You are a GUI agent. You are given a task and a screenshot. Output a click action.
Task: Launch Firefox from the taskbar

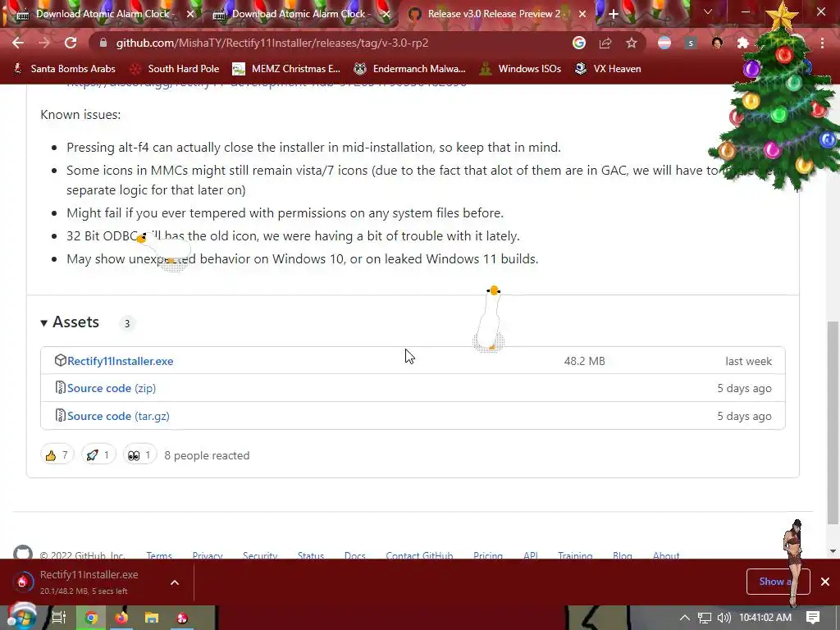[x=121, y=618]
